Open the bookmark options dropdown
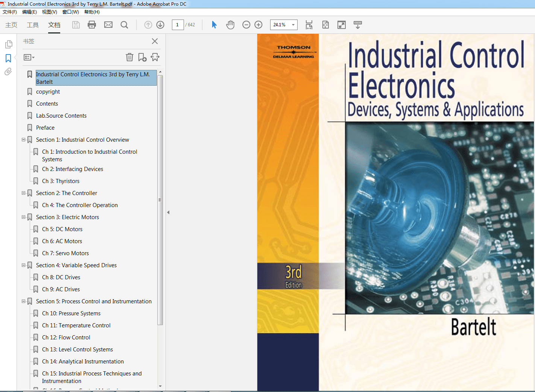Screen dimensions: 535x392 click(29, 57)
